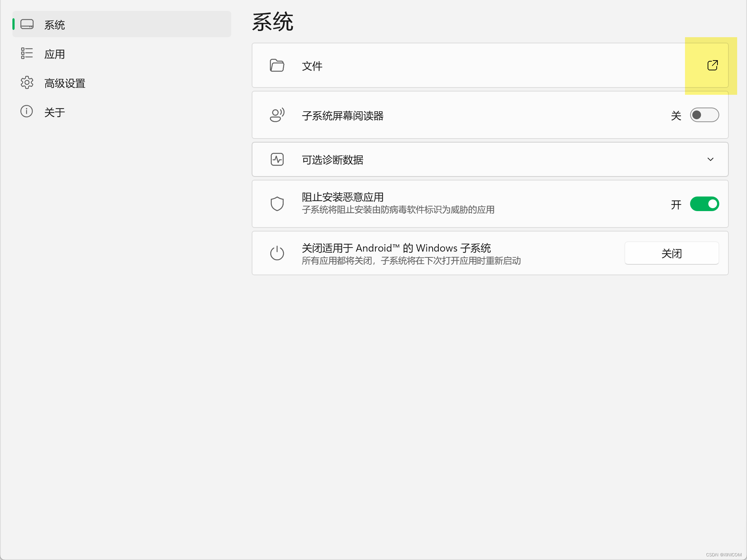Image resolution: width=747 pixels, height=560 pixels.
Task: Click the info icon next to 关于
Action: 27,112
